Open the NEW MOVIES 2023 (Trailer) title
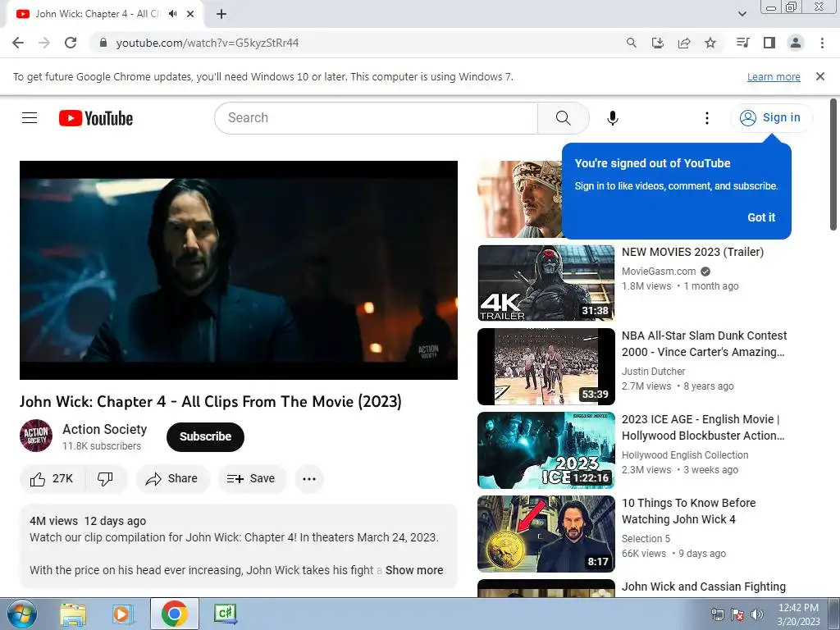The image size is (840, 630). pos(692,252)
